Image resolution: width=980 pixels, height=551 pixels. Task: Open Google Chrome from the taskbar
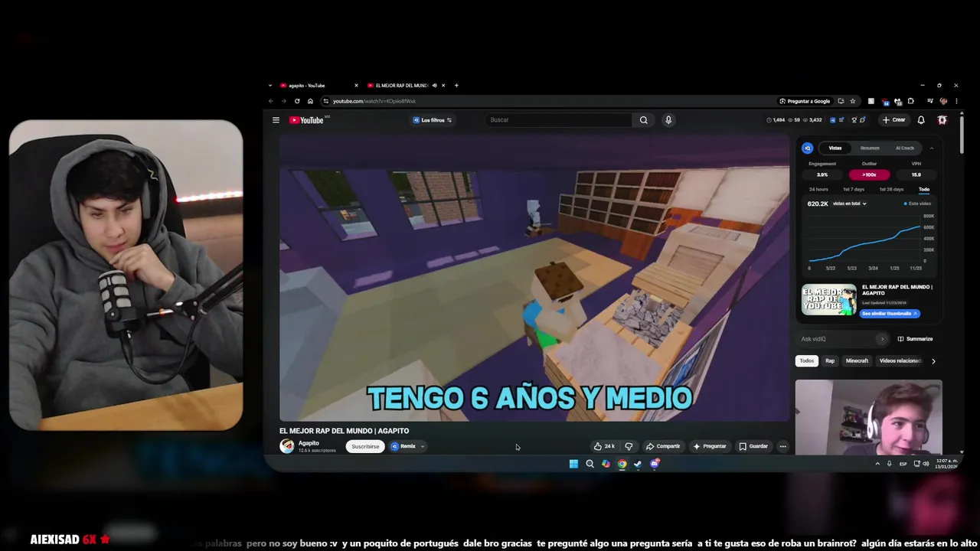622,464
